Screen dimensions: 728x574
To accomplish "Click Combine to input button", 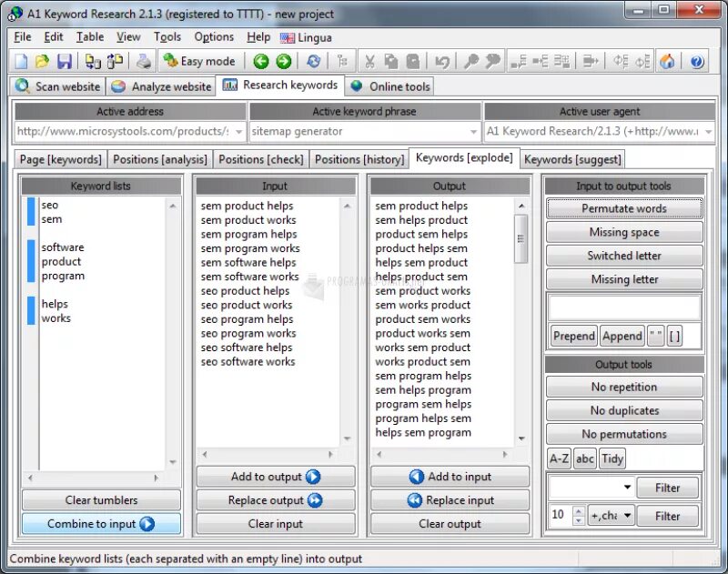I will point(101,523).
